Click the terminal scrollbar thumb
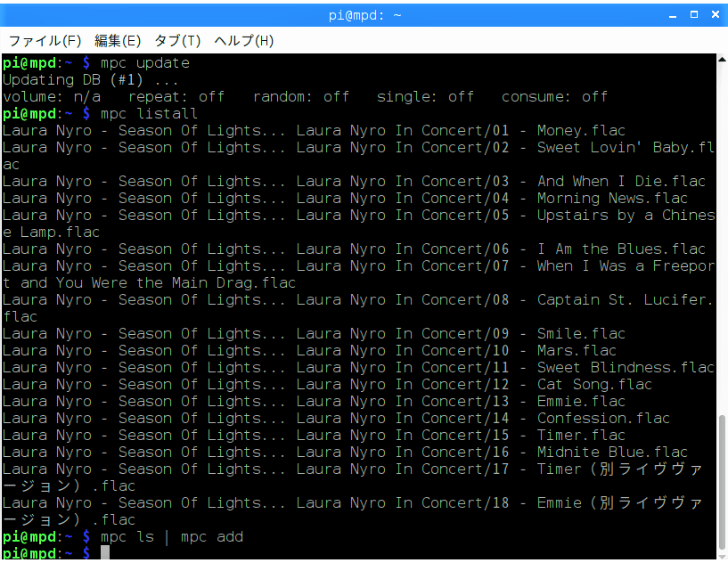Screen dimensions: 728x563 click(722, 484)
